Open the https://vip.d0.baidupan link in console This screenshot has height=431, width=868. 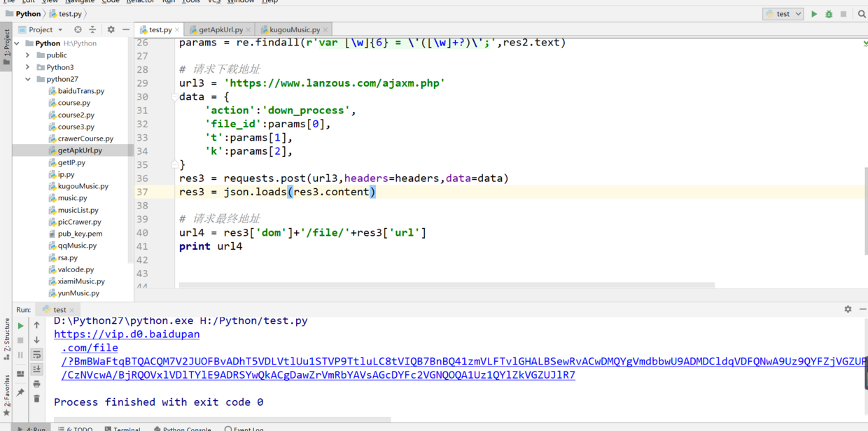127,334
